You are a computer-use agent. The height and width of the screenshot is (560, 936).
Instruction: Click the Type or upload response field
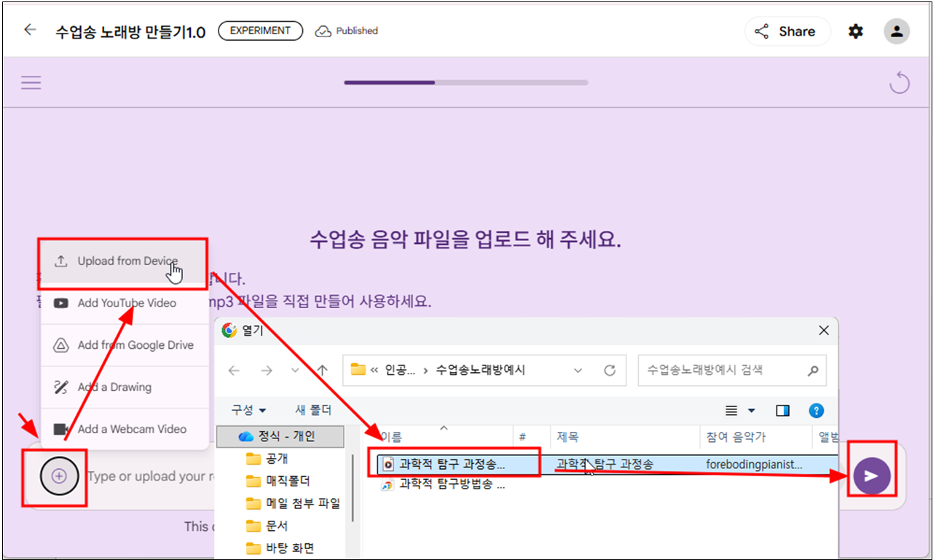tap(149, 476)
